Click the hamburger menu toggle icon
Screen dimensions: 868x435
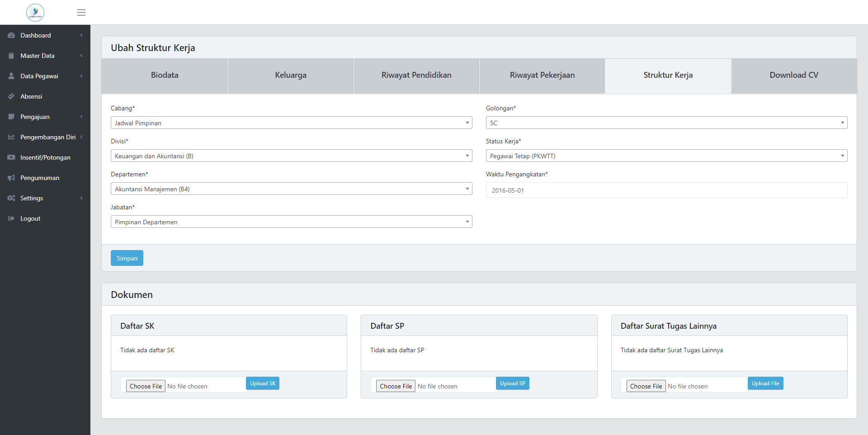(81, 12)
